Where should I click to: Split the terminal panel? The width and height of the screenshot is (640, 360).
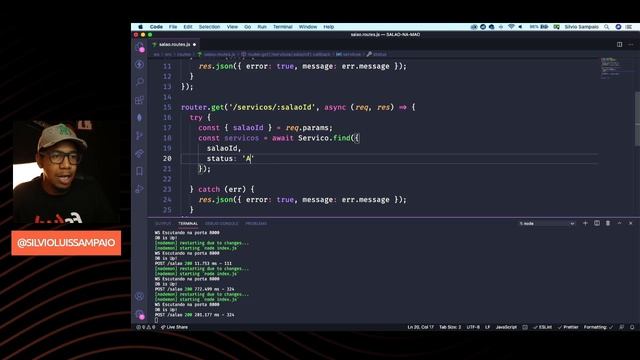pyautogui.click(x=597, y=223)
